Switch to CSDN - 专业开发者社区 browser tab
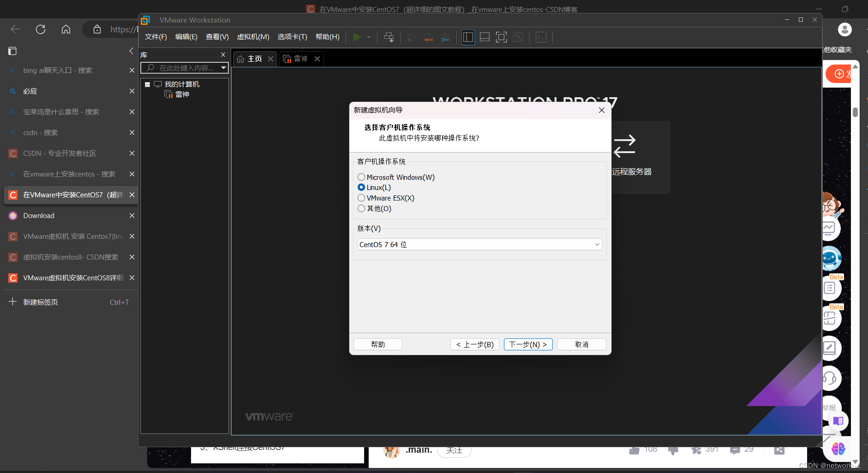This screenshot has height=473, width=868. [x=71, y=154]
